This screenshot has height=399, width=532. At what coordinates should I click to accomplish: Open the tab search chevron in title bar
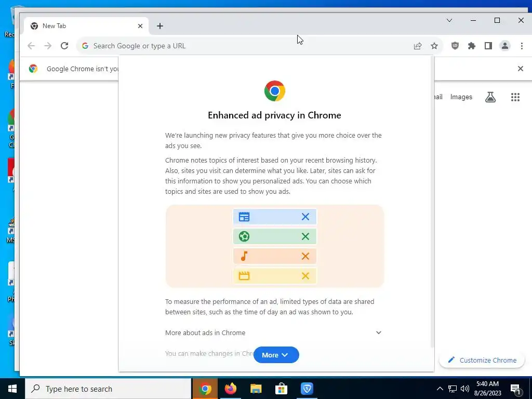pyautogui.click(x=449, y=20)
